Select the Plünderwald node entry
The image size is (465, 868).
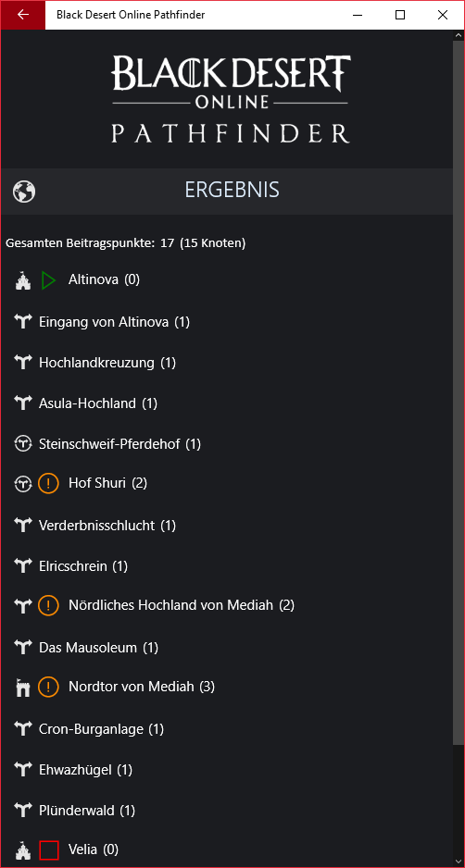(227, 811)
